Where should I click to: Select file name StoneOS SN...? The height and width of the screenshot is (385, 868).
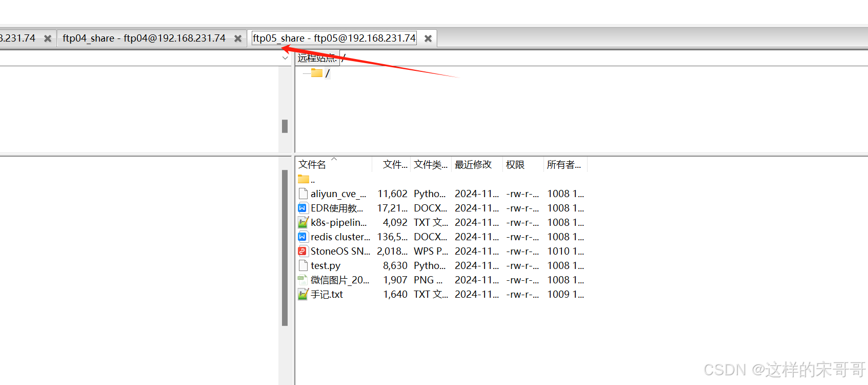340,252
